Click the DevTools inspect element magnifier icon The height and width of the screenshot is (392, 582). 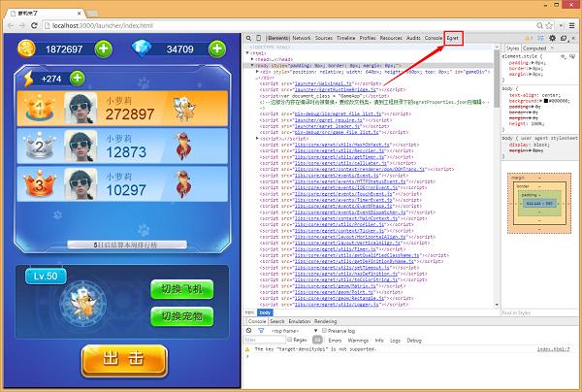(248, 38)
